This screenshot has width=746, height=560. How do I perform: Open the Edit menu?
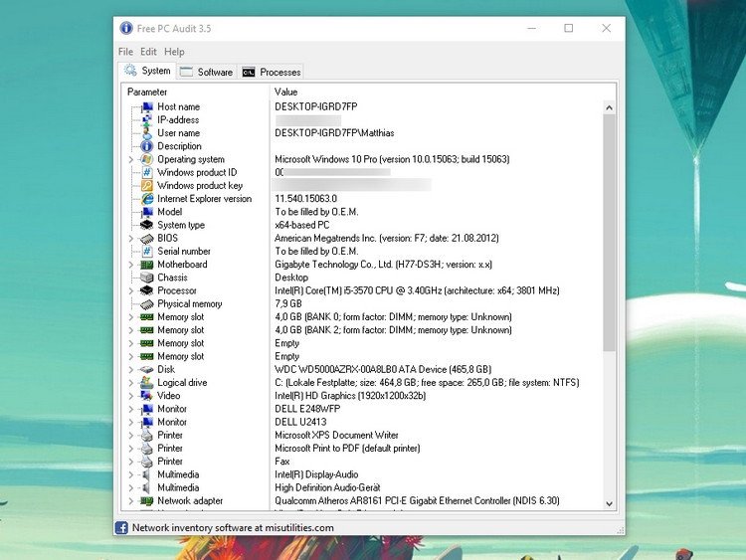(148, 52)
